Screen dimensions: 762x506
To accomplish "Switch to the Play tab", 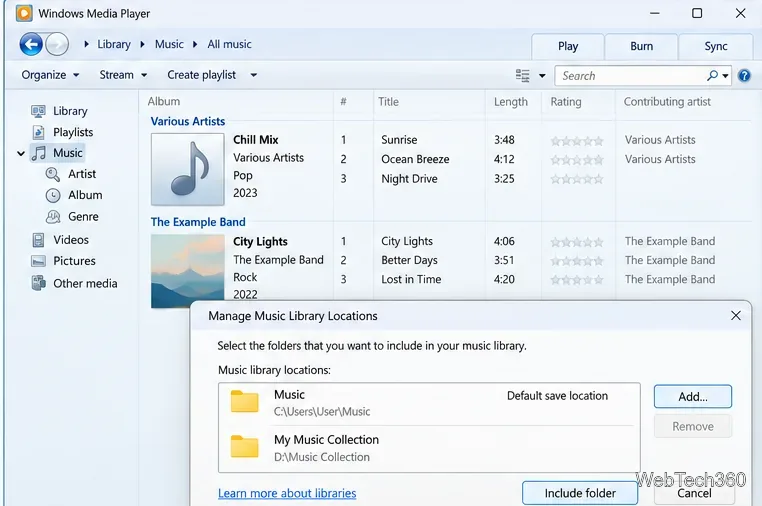I will coord(568,47).
